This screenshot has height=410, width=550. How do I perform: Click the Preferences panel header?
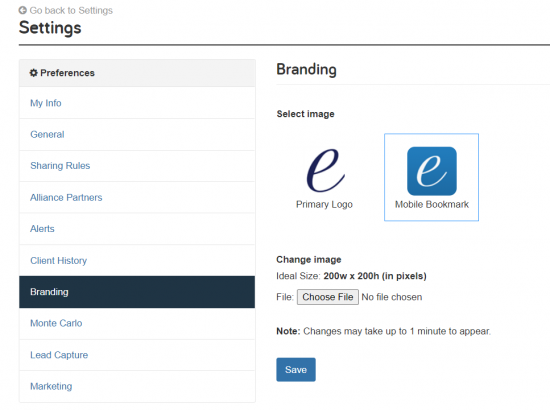tap(137, 73)
